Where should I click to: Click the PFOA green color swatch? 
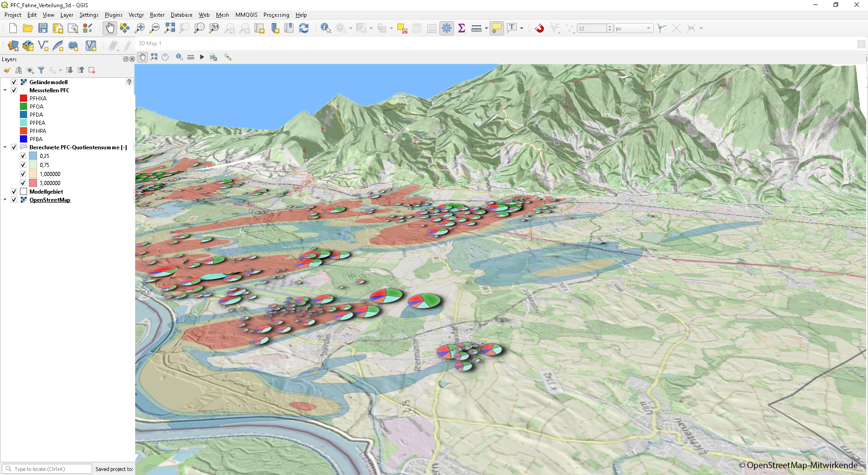pyautogui.click(x=24, y=106)
